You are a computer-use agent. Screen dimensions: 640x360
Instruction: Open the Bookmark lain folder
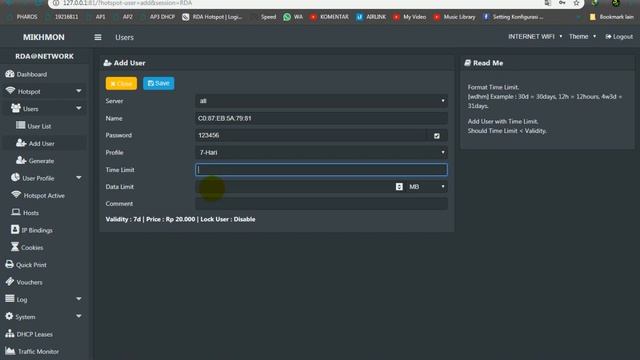click(611, 17)
